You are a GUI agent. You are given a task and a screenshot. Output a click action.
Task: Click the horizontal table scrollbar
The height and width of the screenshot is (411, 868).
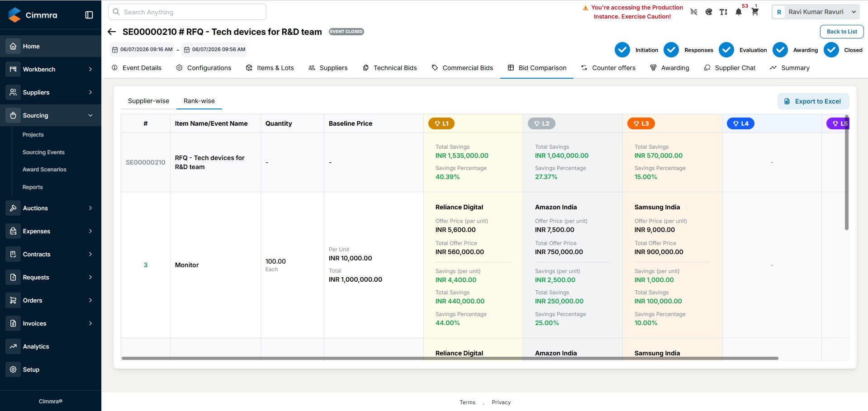[450, 358]
